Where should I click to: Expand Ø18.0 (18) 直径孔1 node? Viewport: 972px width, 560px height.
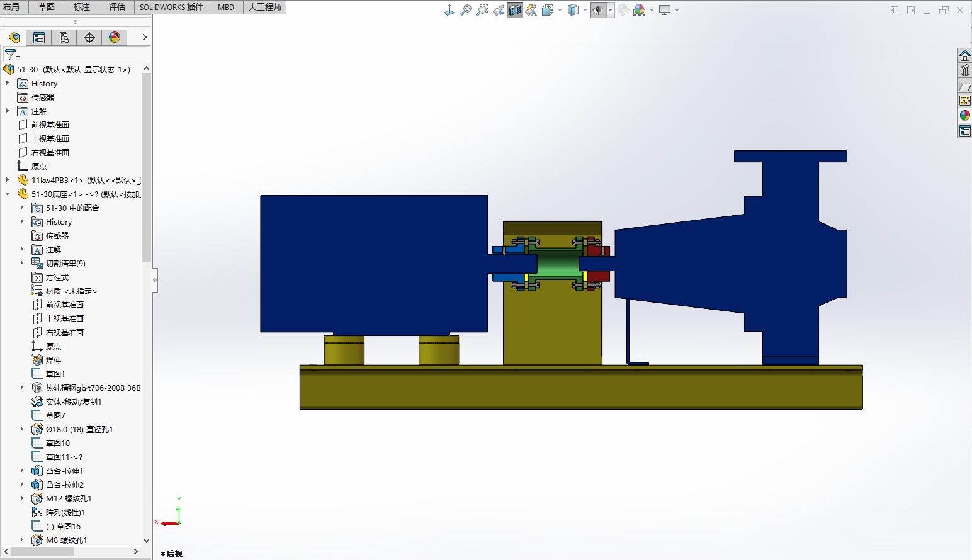click(x=22, y=429)
